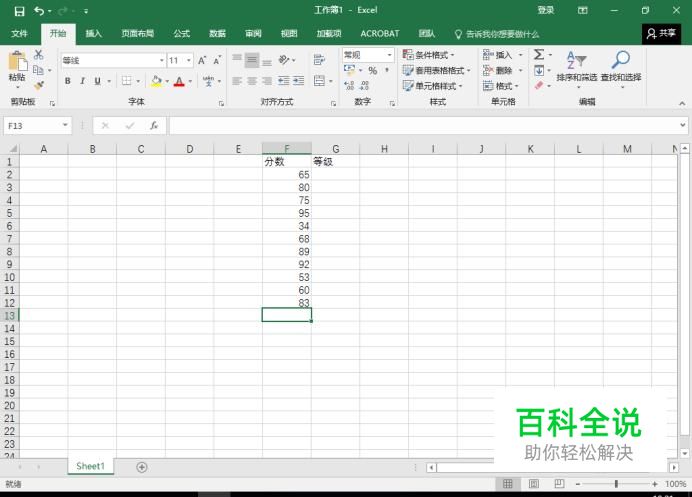
Task: Click the Insert Function fx icon
Action: click(154, 126)
